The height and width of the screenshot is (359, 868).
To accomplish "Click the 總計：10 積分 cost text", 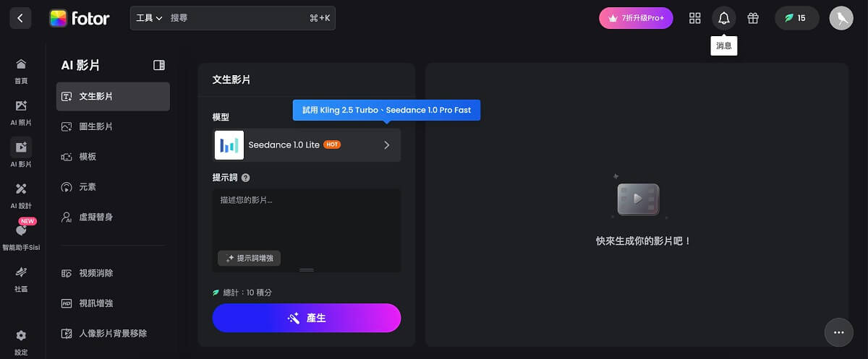I will 247,293.
